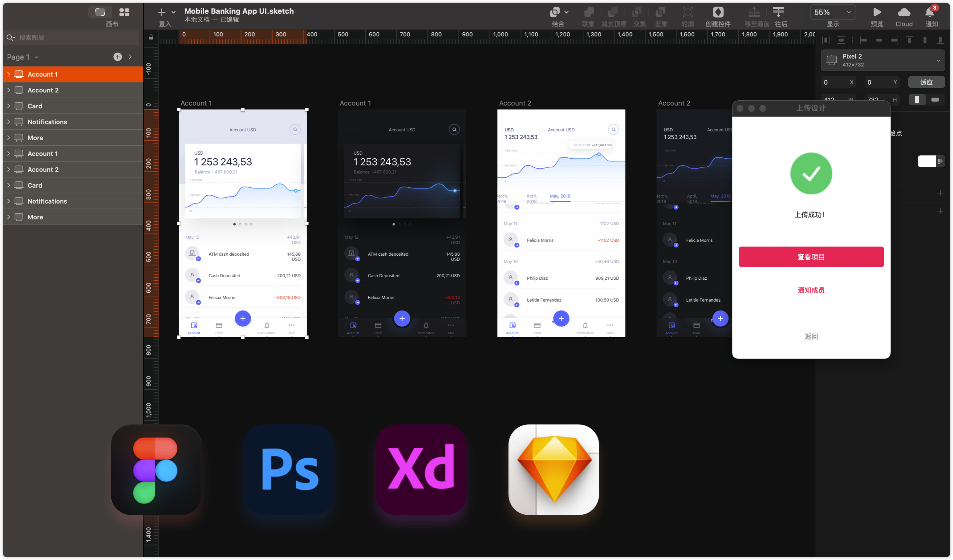
Task: Click the align horizontal center icon
Action: point(879,40)
